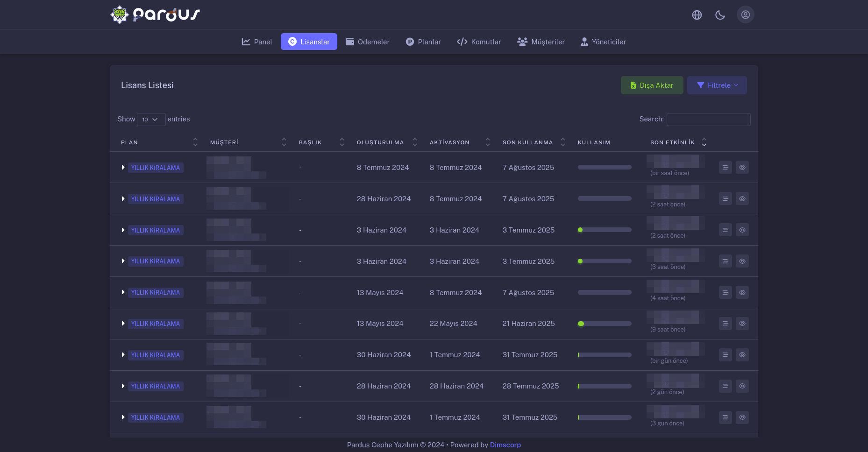Click the list menu icon in the last row
The image size is (868, 452).
[725, 417]
